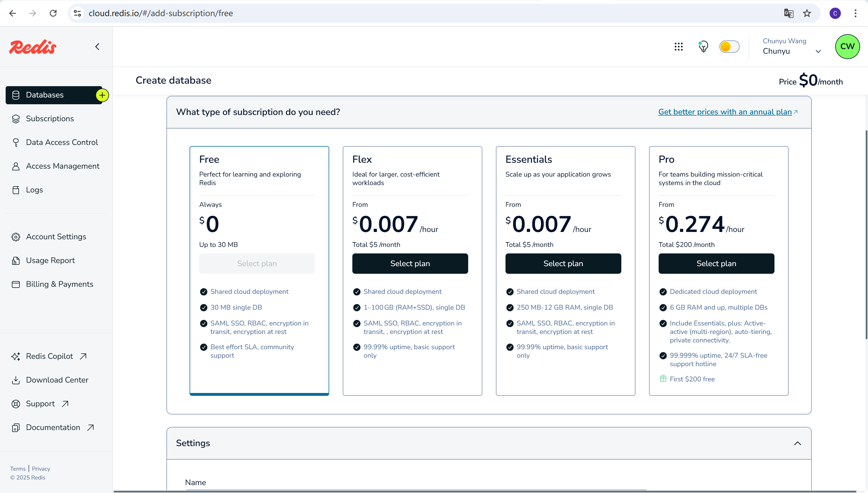Reload the page
This screenshot has width=868, height=493.
[x=53, y=13]
